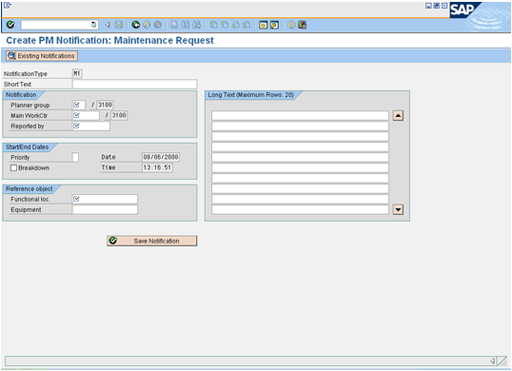Click the second Long Text row
512x371 pixels.
click(300, 126)
